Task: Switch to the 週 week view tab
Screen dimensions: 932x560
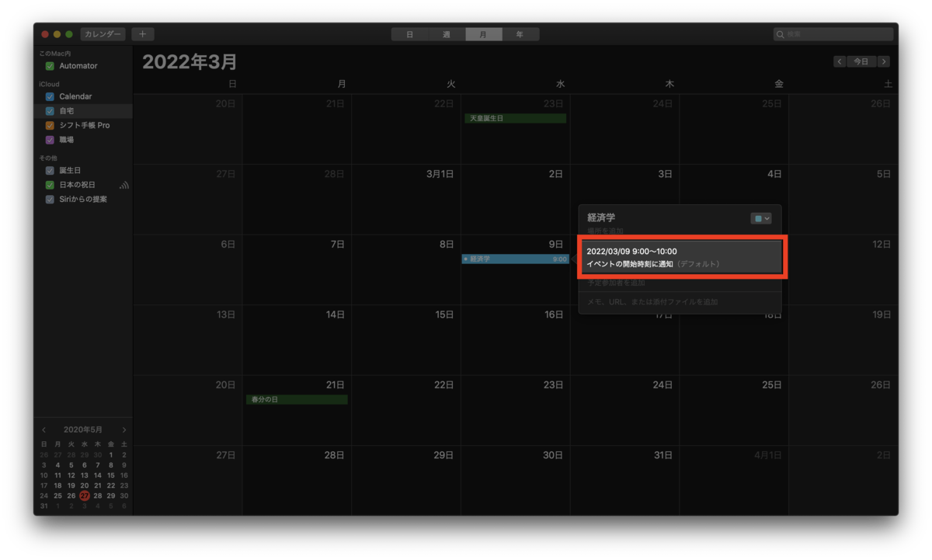Action: 447,34
